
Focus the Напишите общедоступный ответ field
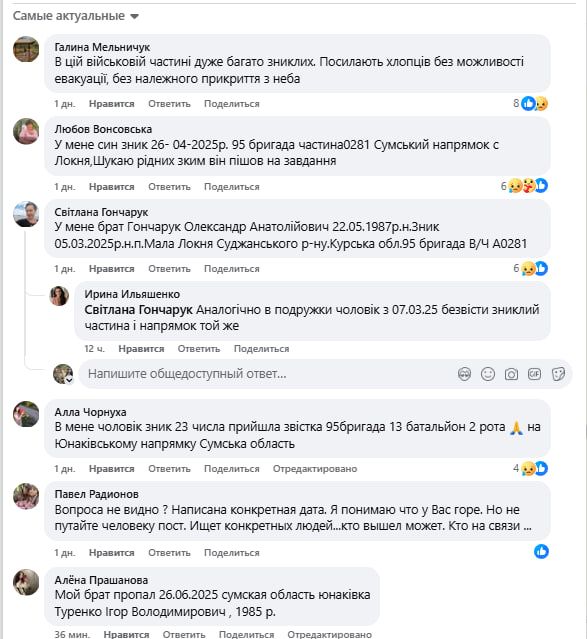(269, 374)
